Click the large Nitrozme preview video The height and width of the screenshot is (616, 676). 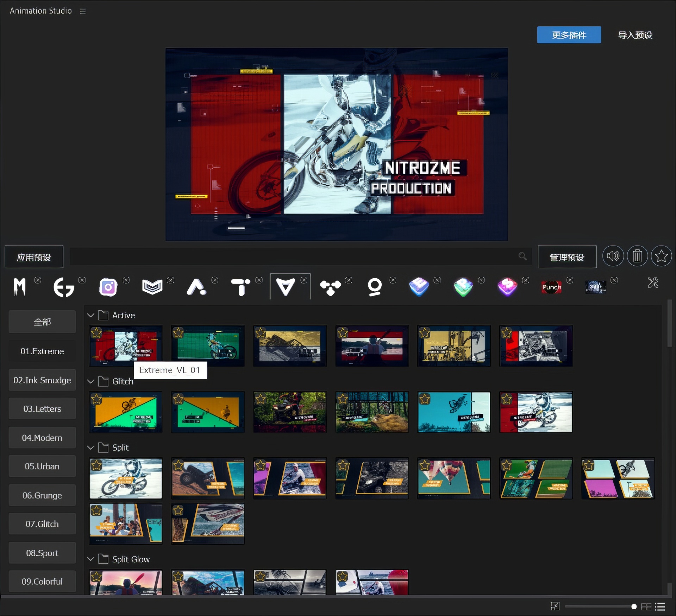pos(337,144)
